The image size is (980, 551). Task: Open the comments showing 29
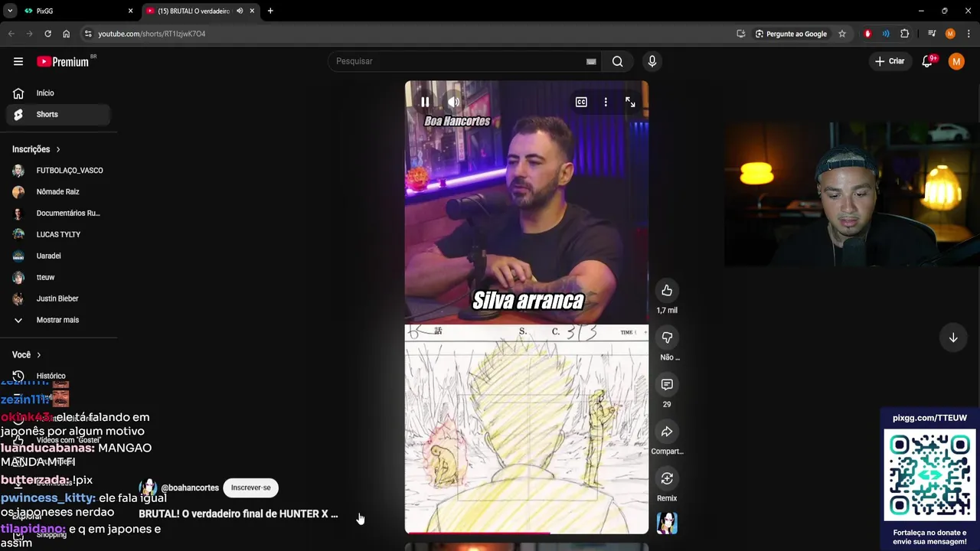[x=667, y=384]
